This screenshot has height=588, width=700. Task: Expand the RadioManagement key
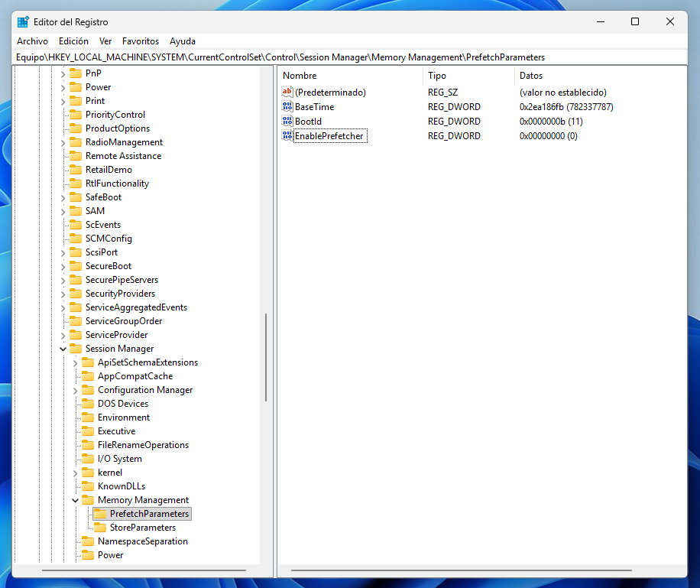[x=63, y=143]
